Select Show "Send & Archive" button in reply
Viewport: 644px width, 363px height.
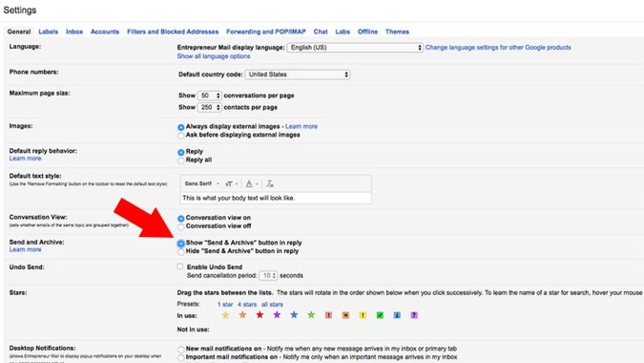point(180,244)
